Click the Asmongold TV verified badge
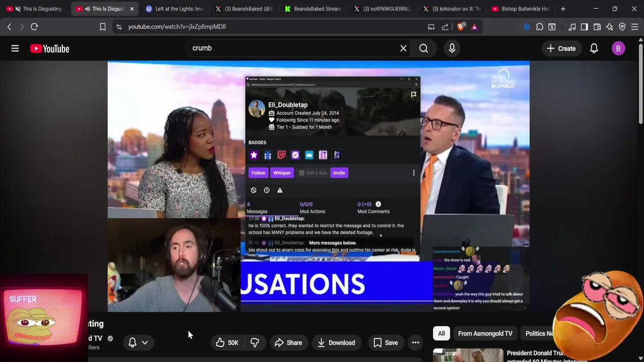This screenshot has height=362, width=644. click(x=110, y=338)
